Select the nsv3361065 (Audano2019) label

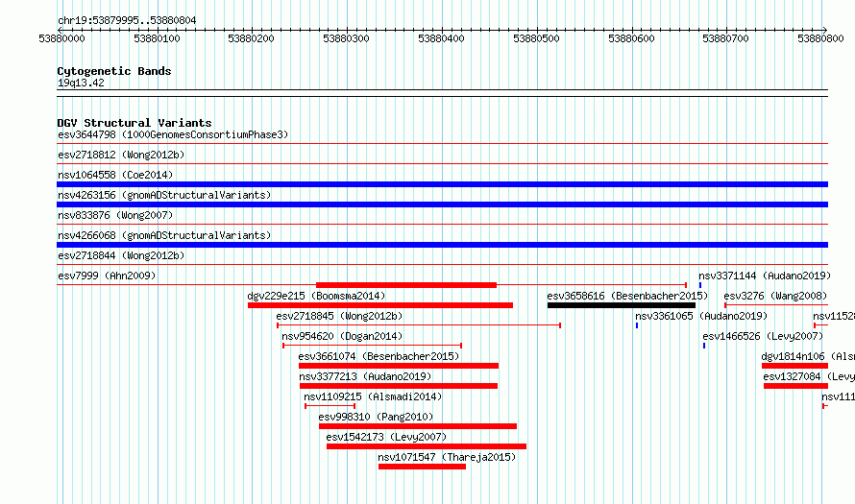click(x=701, y=316)
